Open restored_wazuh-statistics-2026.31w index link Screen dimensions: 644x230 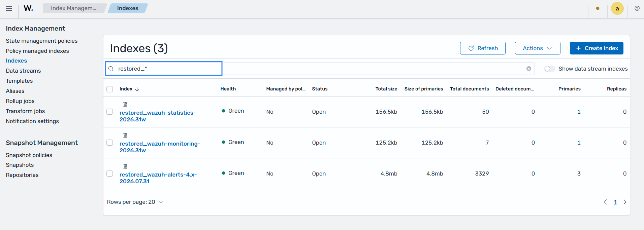tap(158, 116)
